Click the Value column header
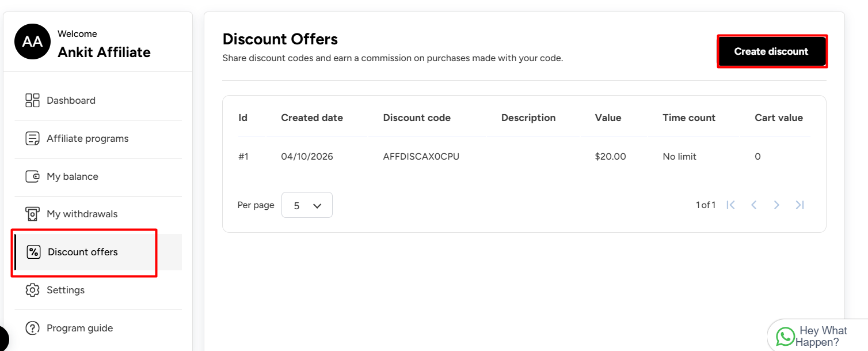Screen dimensions: 868x351 click(x=608, y=118)
